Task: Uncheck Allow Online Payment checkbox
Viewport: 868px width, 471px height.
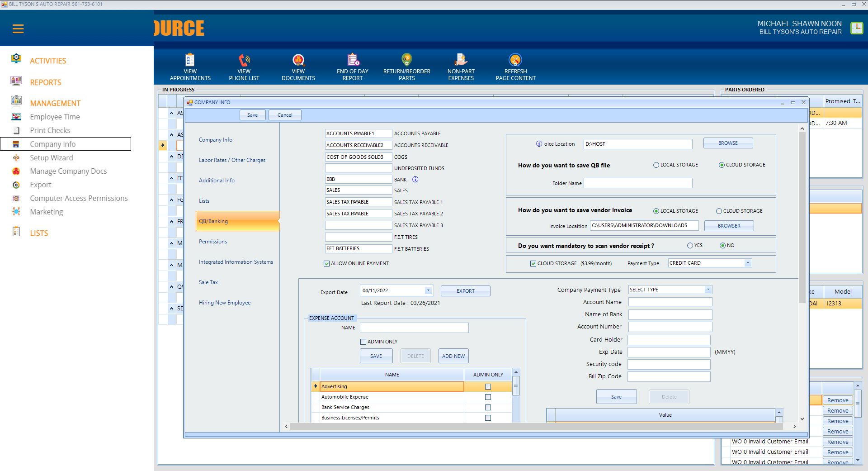Action: (x=327, y=263)
